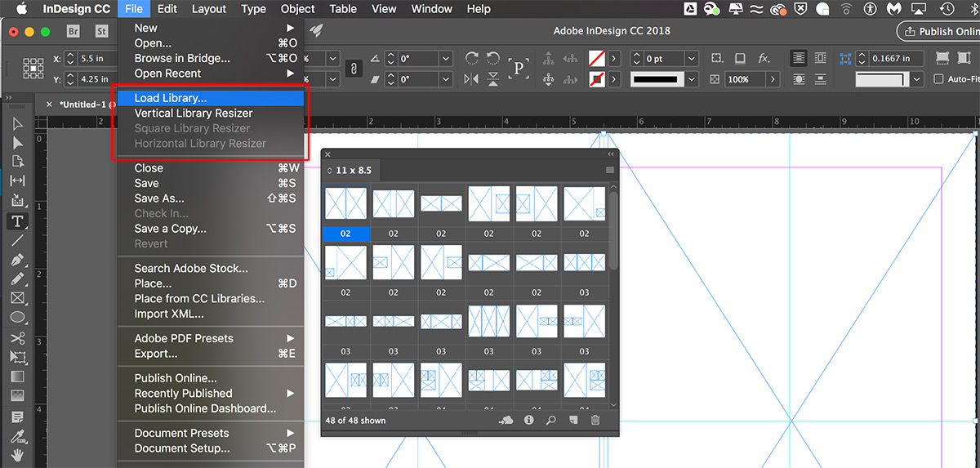Click the fill color swatch
This screenshot has height=468, width=980.
(598, 59)
